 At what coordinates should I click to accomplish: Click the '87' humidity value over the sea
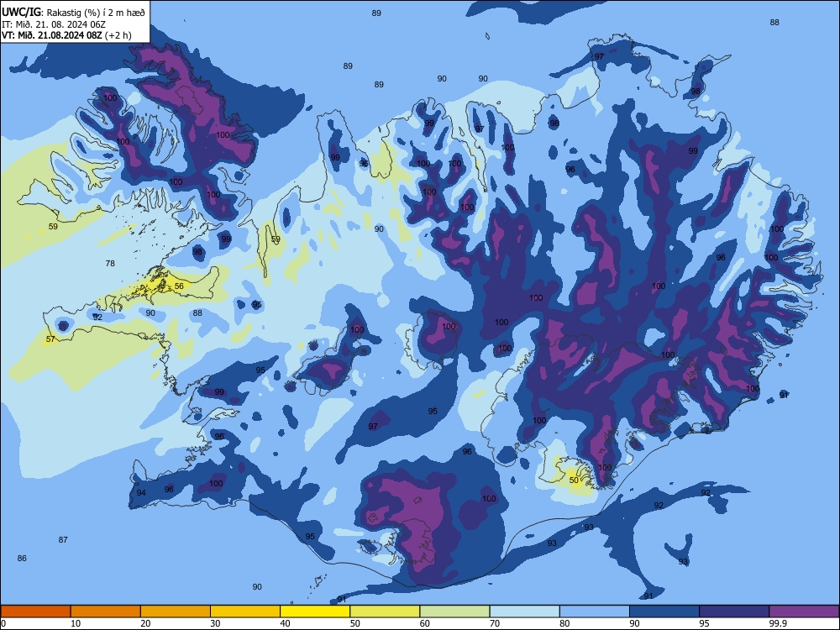click(63, 539)
